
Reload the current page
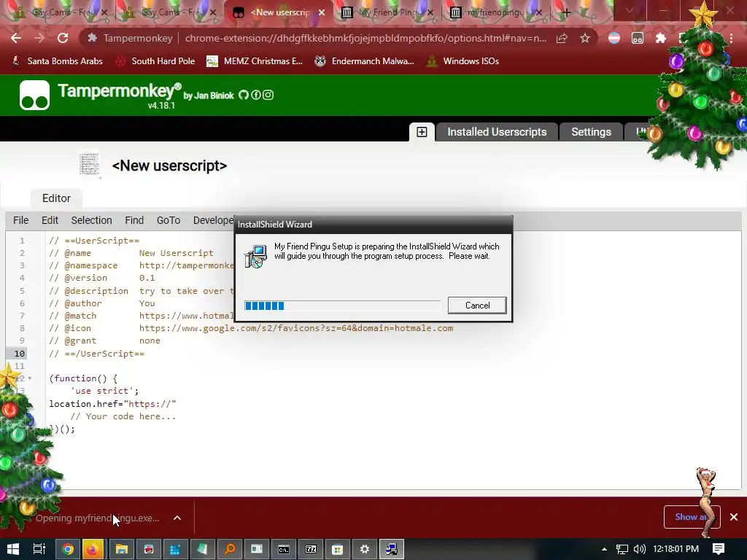(x=63, y=38)
